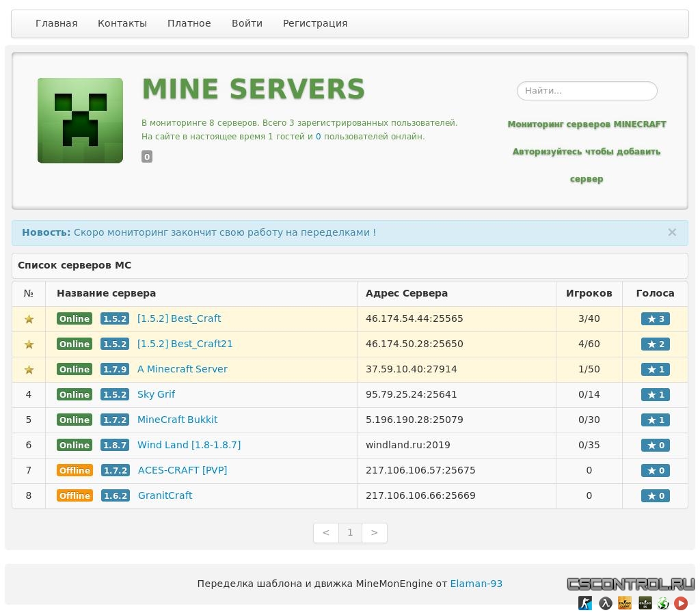Screen dimensions: 700x615
Task: Go to the Контакты page
Action: point(122,23)
